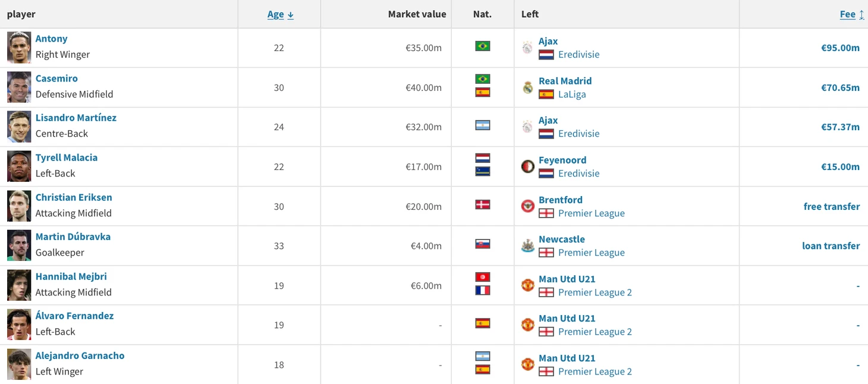Open Premier League 2 link for Hannibal Mejbri

595,292
